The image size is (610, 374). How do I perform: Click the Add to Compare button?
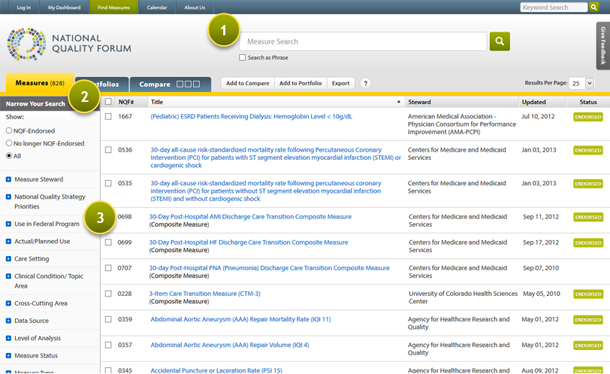(x=248, y=83)
